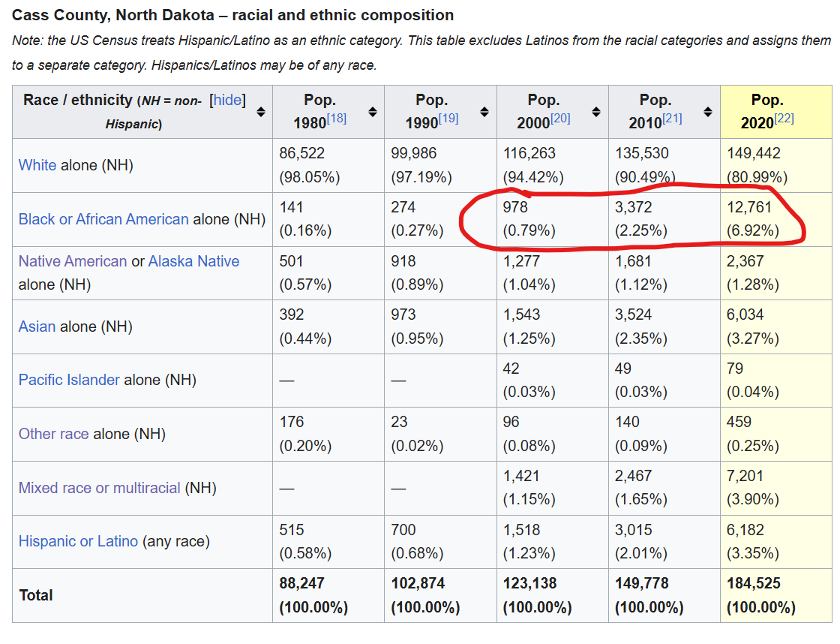
Task: Hide the NH abbreviation note
Action: click(228, 101)
